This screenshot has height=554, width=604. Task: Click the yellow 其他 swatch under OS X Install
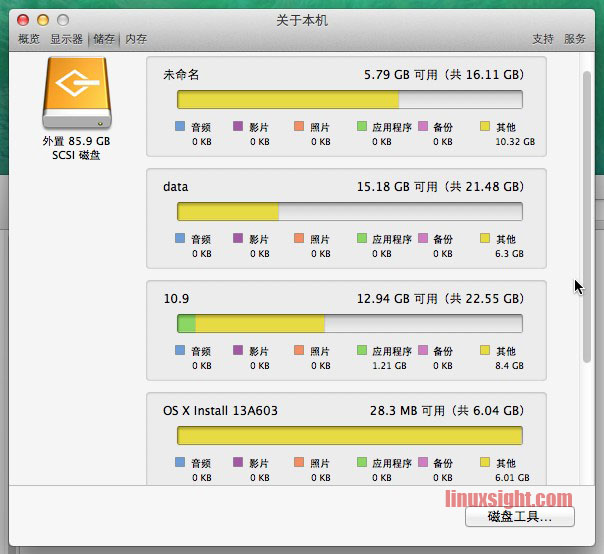485,462
